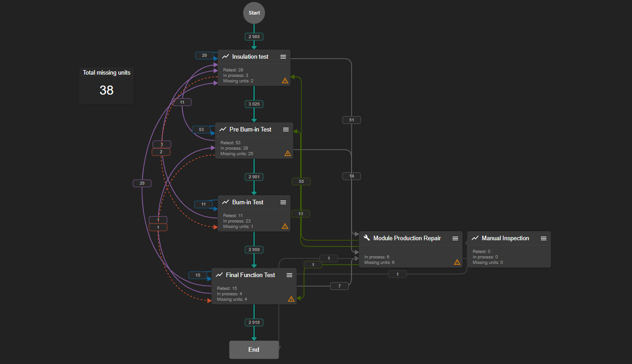Click the Module Production Repair warning icon
The height and width of the screenshot is (364, 632).
tap(457, 262)
